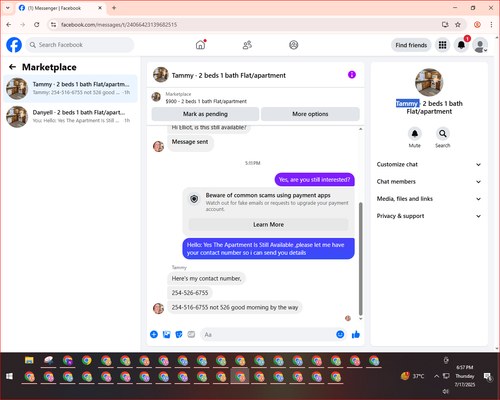This screenshot has width=500, height=400.
Task: Click Mark as pending button
Action: coord(205,114)
